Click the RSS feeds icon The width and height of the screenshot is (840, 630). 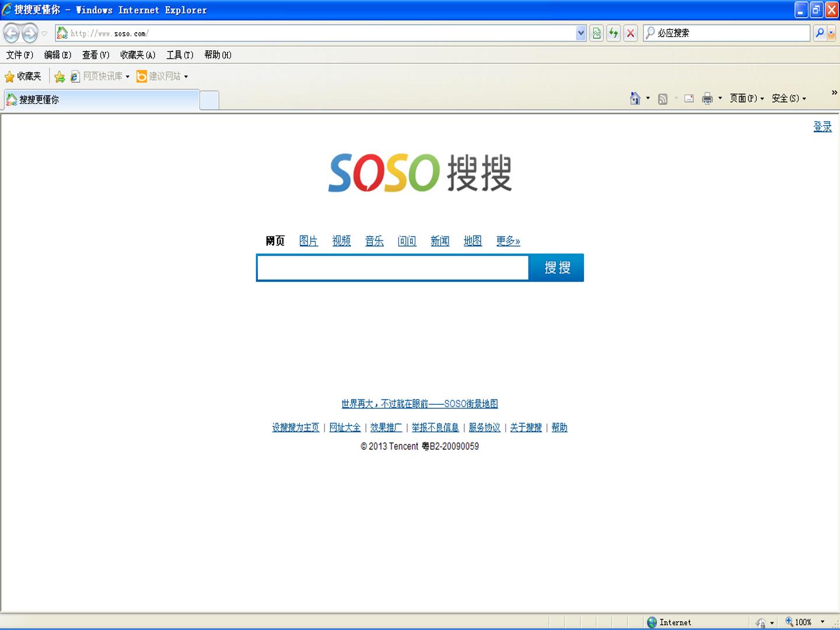(663, 99)
